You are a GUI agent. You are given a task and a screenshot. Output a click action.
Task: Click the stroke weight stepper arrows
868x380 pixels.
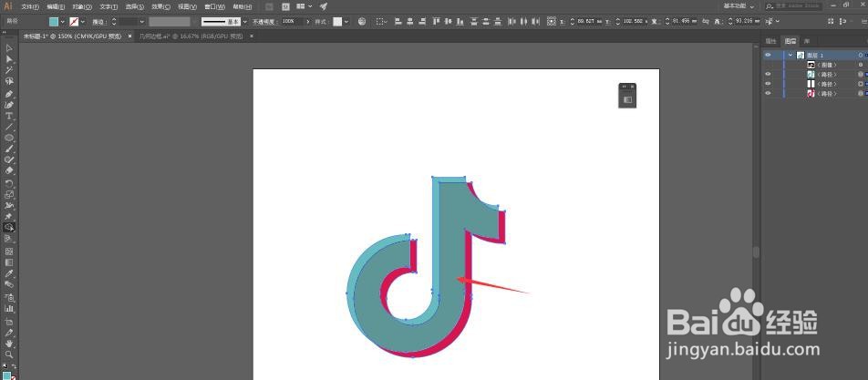coord(114,22)
